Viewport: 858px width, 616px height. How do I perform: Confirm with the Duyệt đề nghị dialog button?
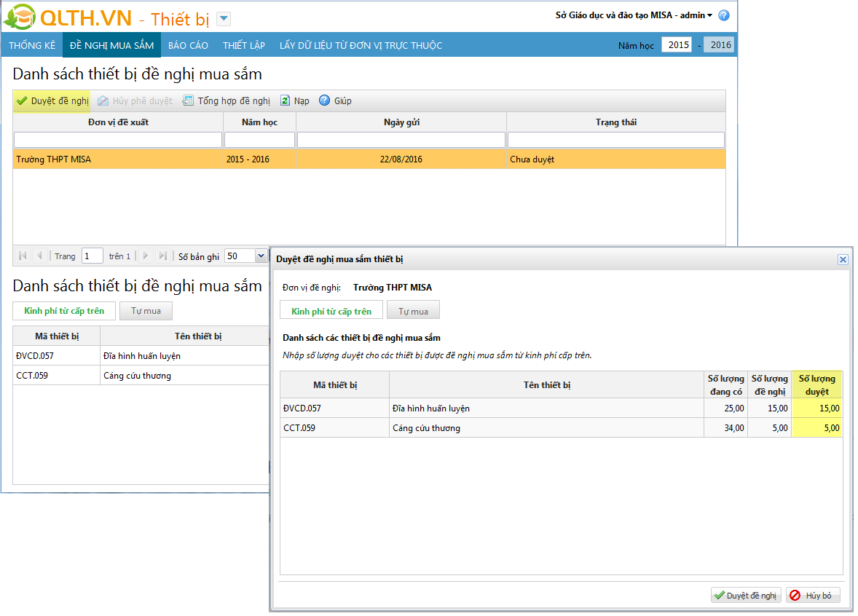click(x=746, y=596)
